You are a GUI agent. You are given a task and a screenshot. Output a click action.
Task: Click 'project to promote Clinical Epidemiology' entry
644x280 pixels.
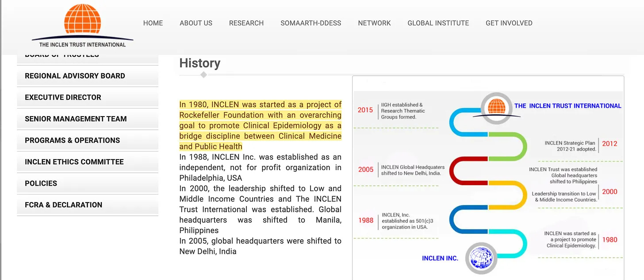point(570,240)
